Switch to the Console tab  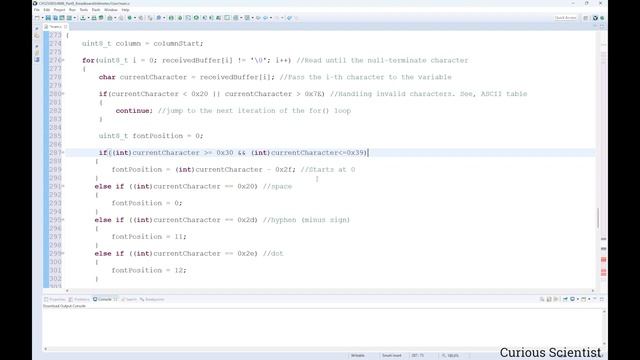pyautogui.click(x=105, y=299)
